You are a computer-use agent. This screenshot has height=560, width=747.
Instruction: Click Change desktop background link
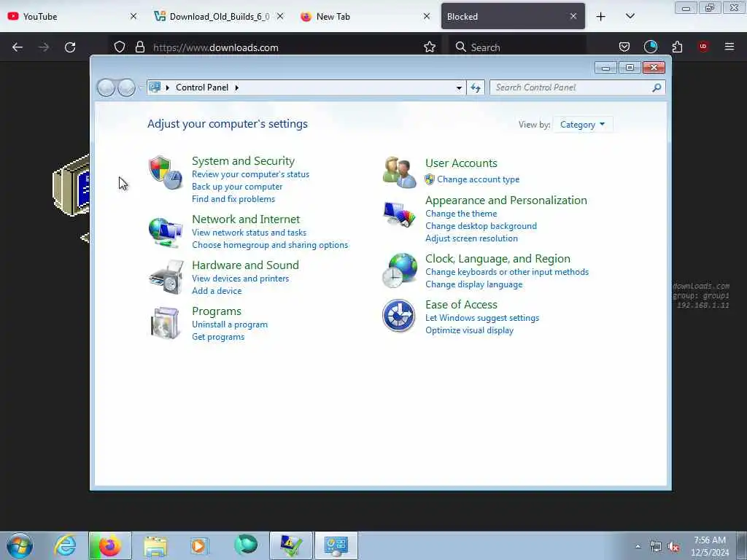pyautogui.click(x=481, y=226)
